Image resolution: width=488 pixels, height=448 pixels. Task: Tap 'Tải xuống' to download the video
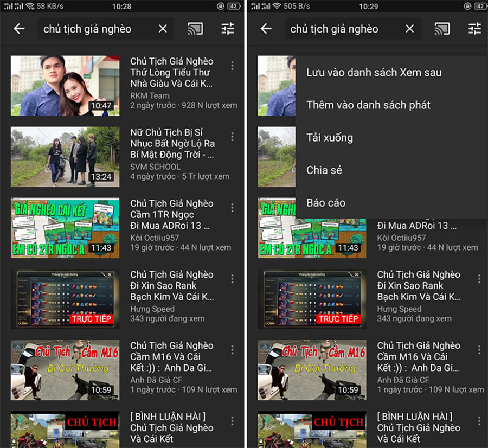pyautogui.click(x=328, y=138)
